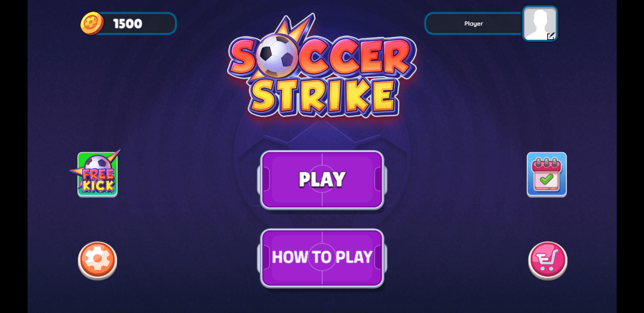Select the player avatar silhouette
Image resolution: width=644 pixels, height=313 pixels.
[540, 23]
